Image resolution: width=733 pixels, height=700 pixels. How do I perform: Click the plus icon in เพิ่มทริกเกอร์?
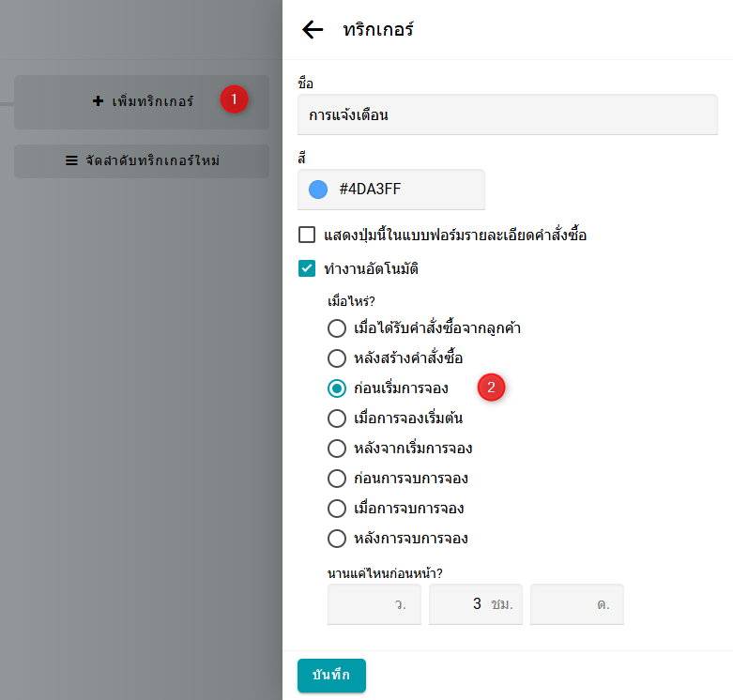point(98,101)
